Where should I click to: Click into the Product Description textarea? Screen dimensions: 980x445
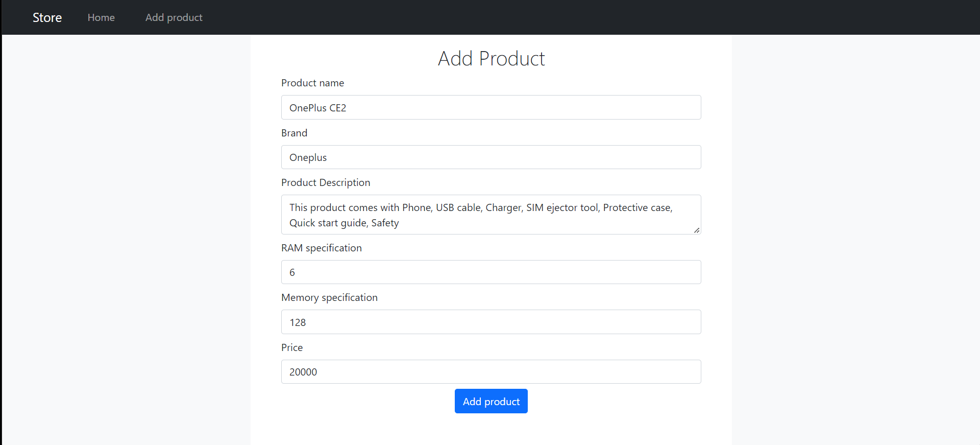tap(491, 215)
